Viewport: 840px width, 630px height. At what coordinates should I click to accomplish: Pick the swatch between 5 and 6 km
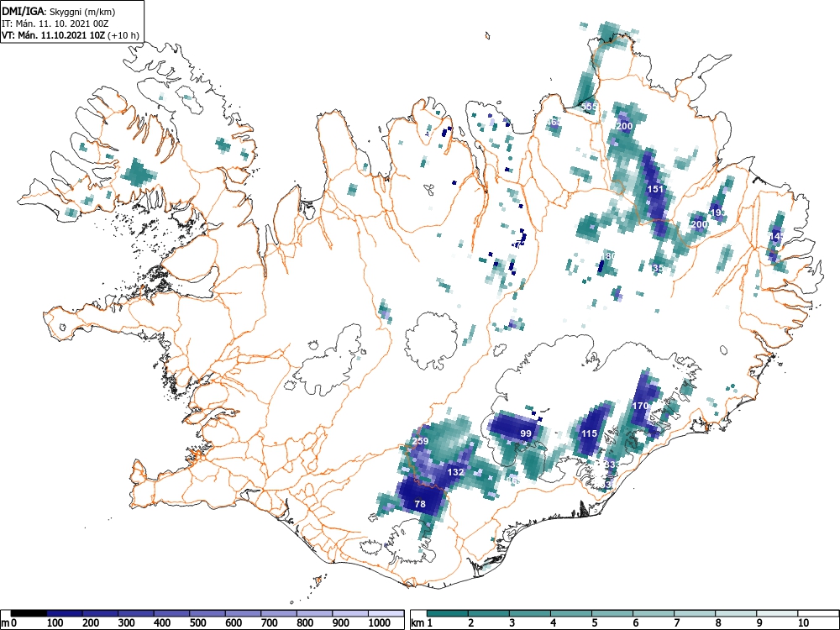[612, 613]
